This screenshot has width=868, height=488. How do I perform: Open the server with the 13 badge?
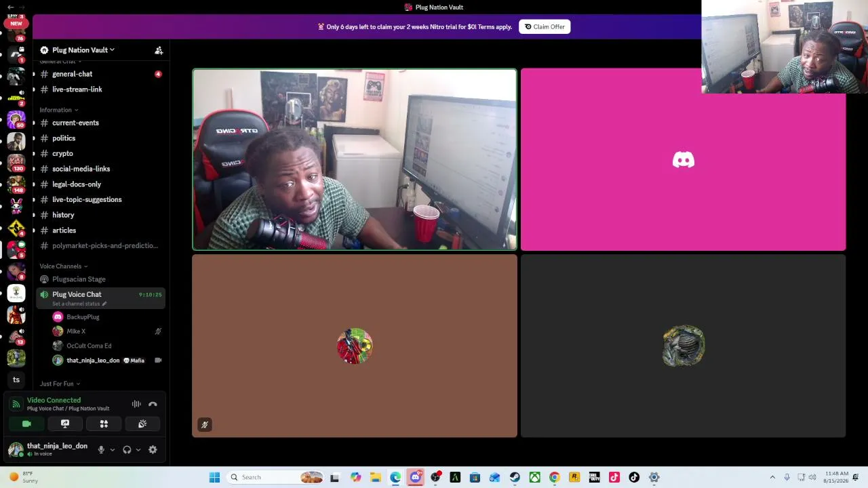pos(16,335)
